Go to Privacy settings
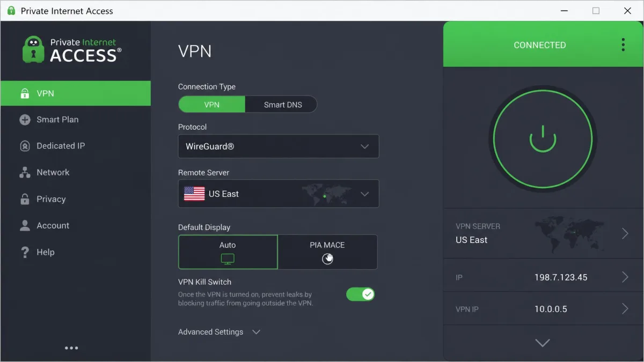 coord(76,199)
